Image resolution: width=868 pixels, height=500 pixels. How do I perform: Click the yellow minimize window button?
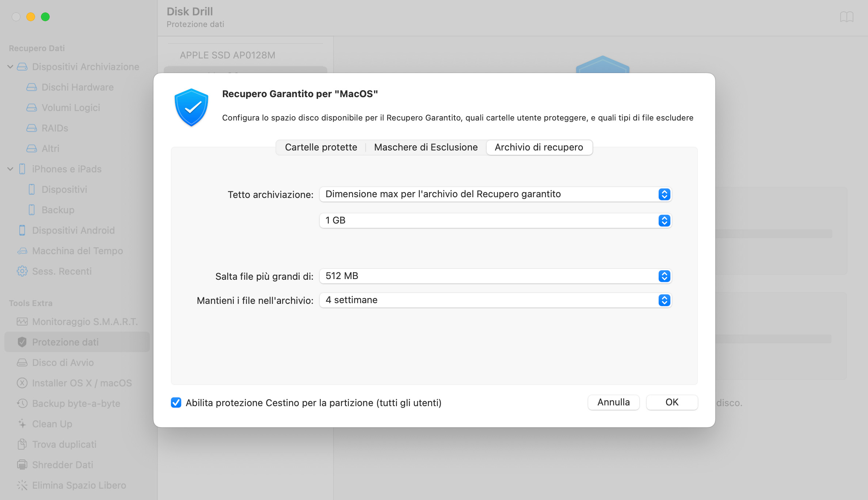click(x=31, y=17)
